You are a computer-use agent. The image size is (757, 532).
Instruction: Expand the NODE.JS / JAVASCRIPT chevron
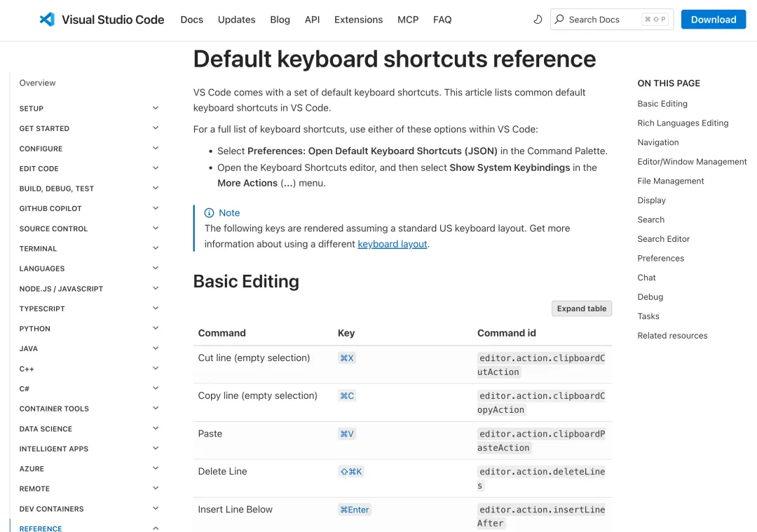pyautogui.click(x=156, y=288)
